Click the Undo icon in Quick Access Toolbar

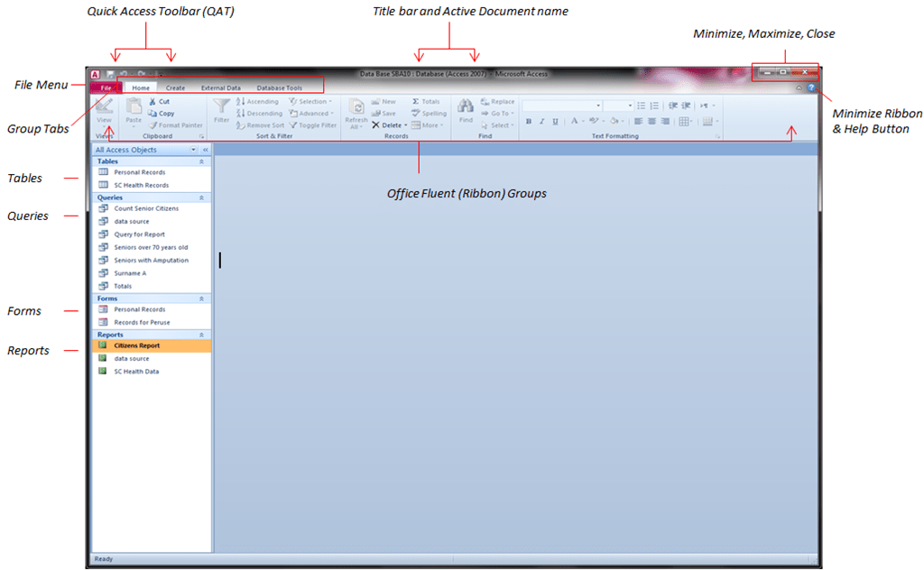click(x=125, y=74)
